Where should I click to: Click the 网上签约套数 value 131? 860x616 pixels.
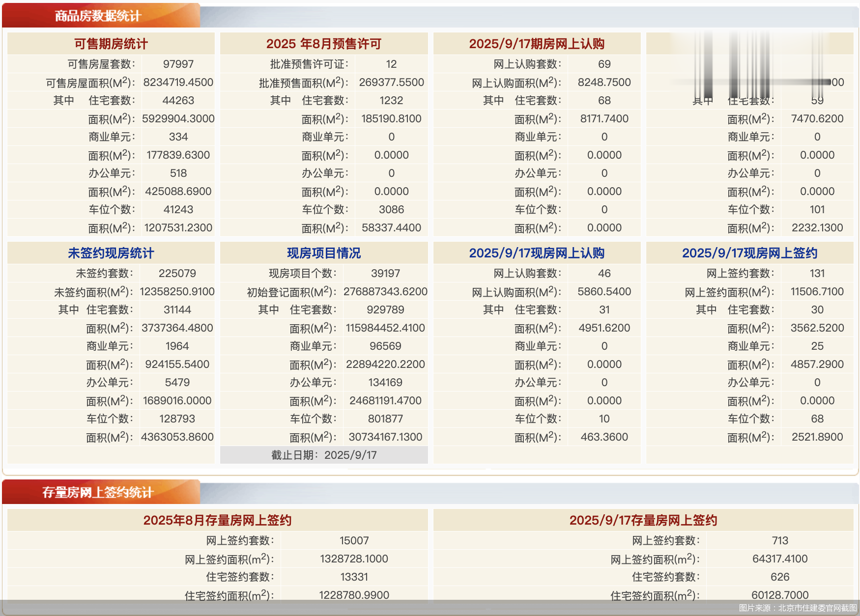pyautogui.click(x=817, y=273)
